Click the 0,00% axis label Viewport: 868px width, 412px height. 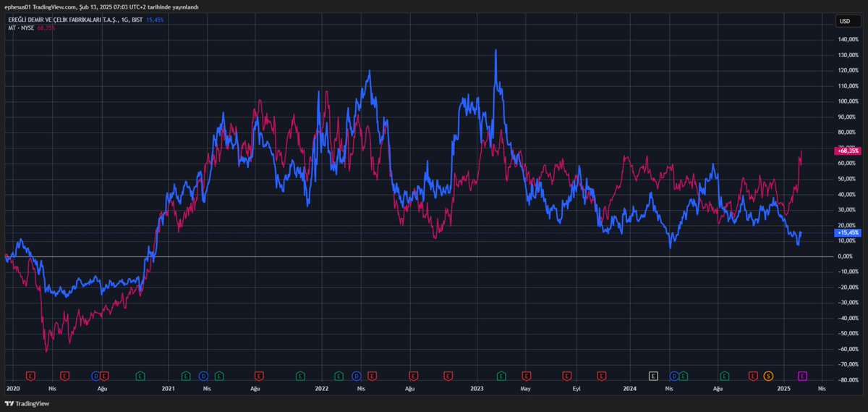844,256
